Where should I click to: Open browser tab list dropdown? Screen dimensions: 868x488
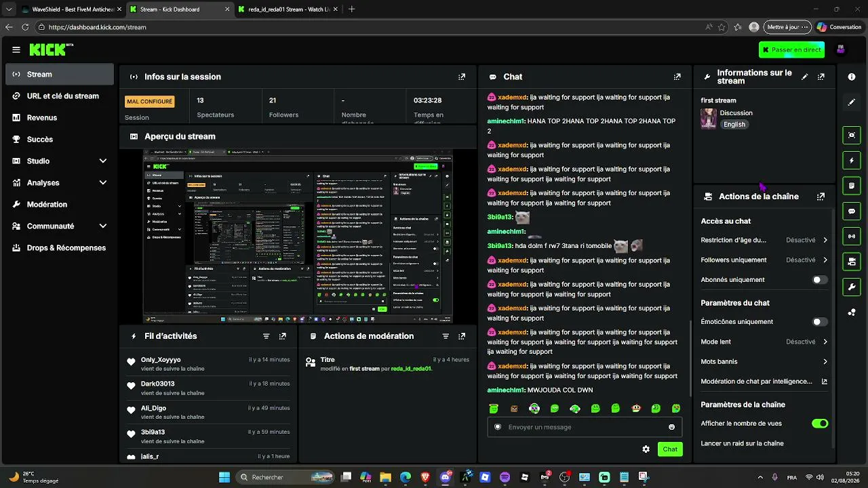point(9,9)
